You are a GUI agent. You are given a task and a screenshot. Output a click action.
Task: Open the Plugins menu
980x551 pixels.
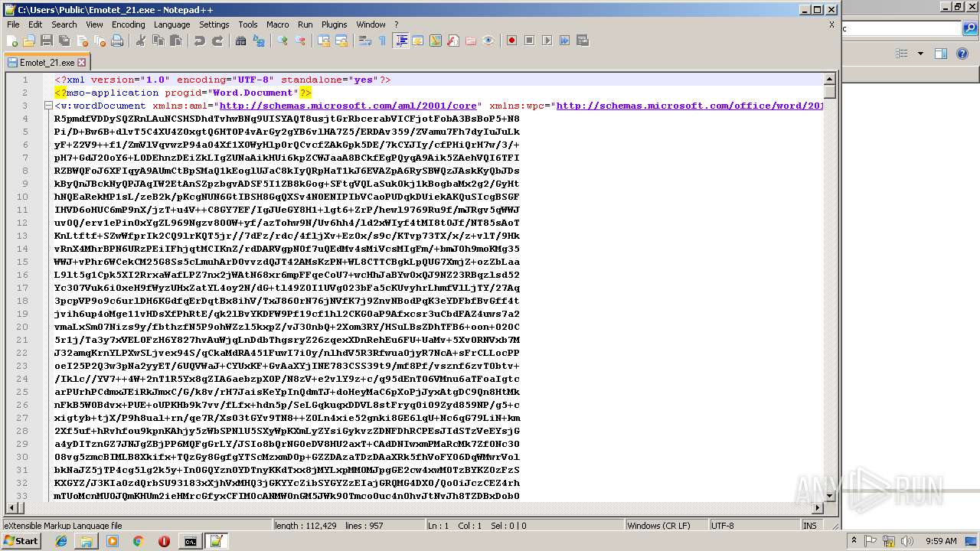tap(334, 24)
